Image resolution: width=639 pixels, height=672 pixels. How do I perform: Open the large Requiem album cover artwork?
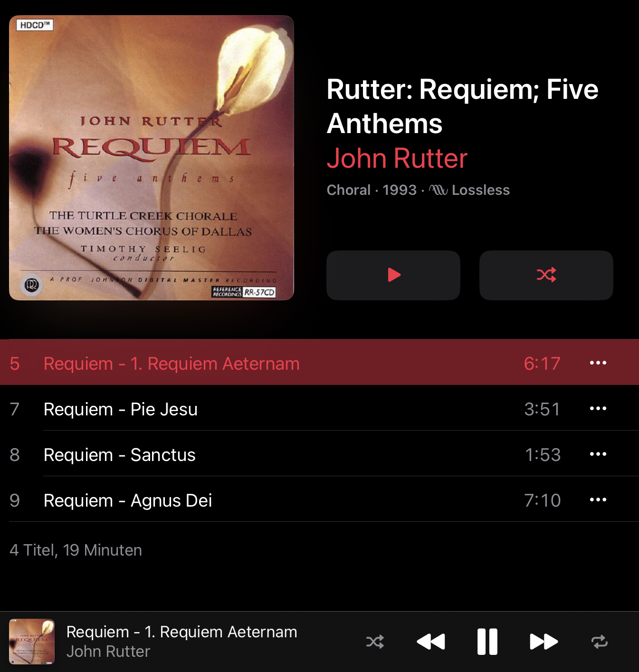(152, 158)
